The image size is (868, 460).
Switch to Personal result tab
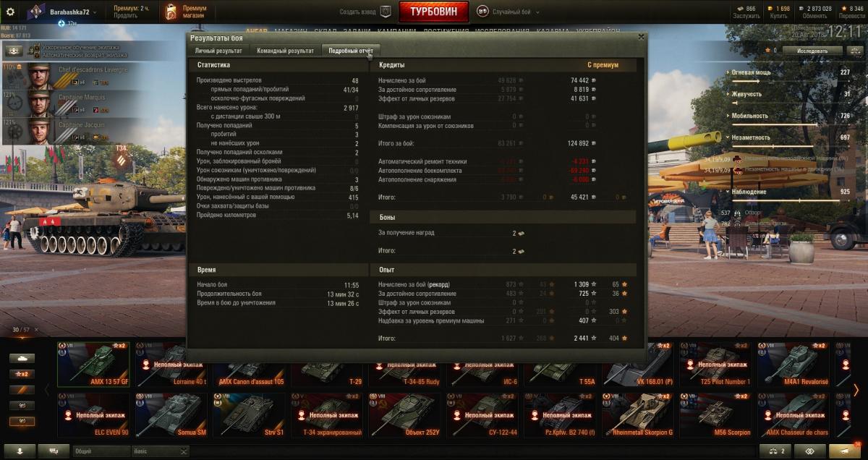tap(218, 51)
